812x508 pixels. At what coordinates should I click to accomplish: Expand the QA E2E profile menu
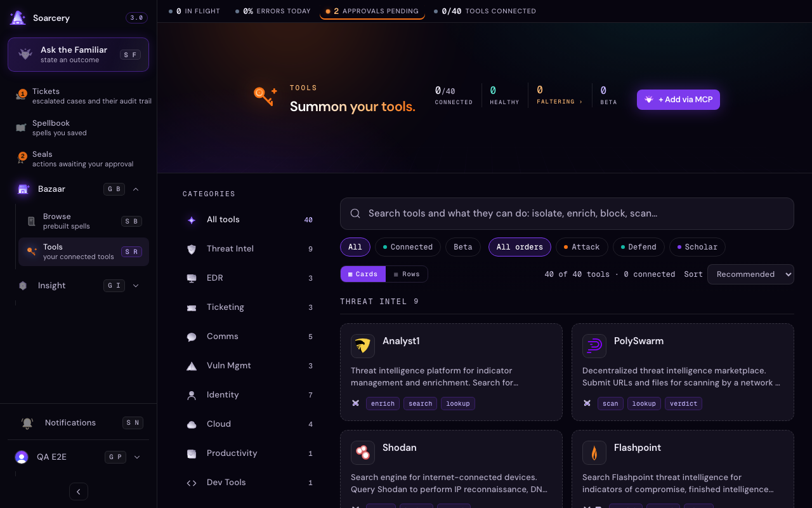click(x=137, y=457)
